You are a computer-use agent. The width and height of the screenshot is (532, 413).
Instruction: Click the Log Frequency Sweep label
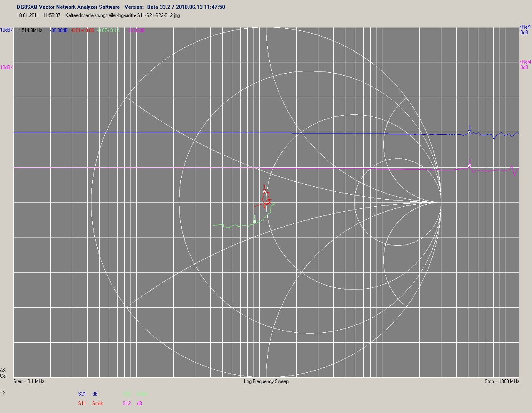266,381
